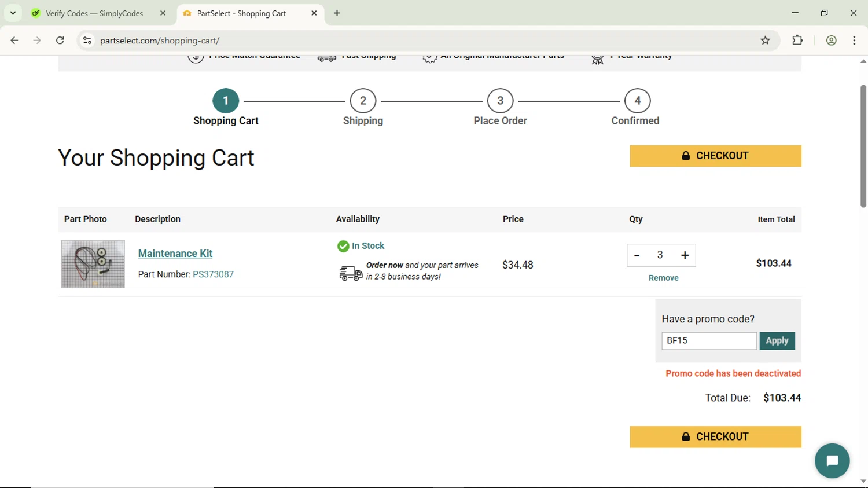Open the profile account icon
The height and width of the screenshot is (488, 868).
click(831, 41)
